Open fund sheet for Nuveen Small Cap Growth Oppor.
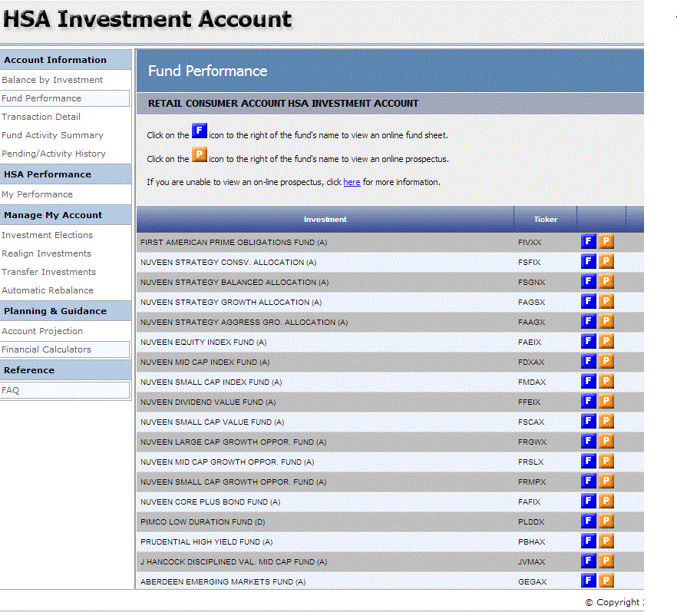The width and height of the screenshot is (677, 616). click(588, 481)
